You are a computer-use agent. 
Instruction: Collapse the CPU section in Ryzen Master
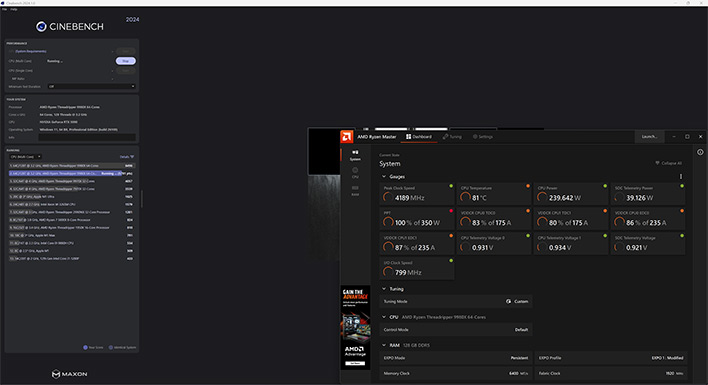point(384,317)
